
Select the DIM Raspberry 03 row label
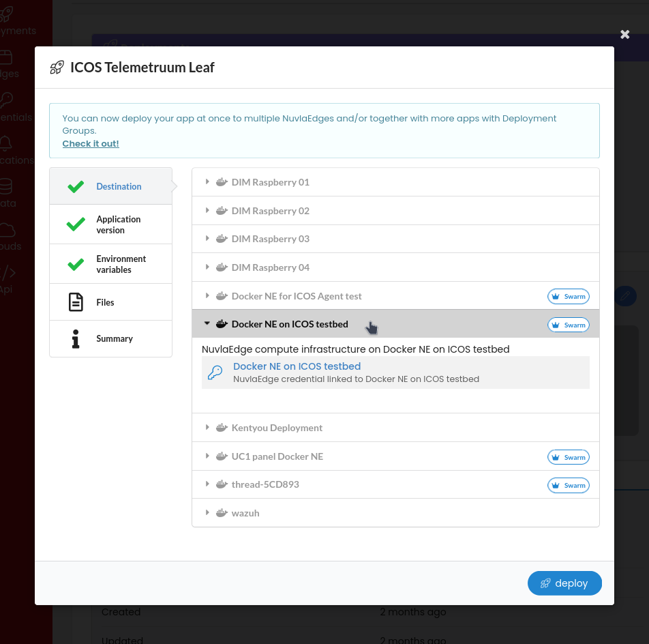click(270, 239)
